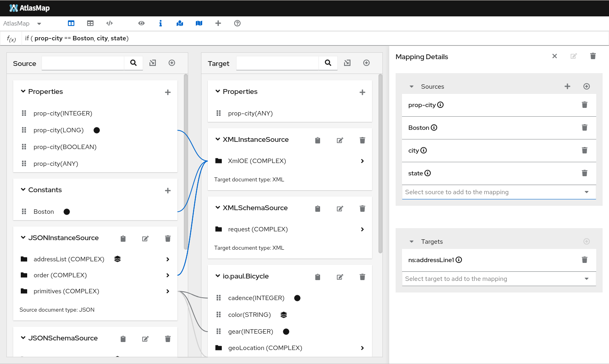Import a source document icon
Screen dimensions: 609x364
[x=153, y=63]
